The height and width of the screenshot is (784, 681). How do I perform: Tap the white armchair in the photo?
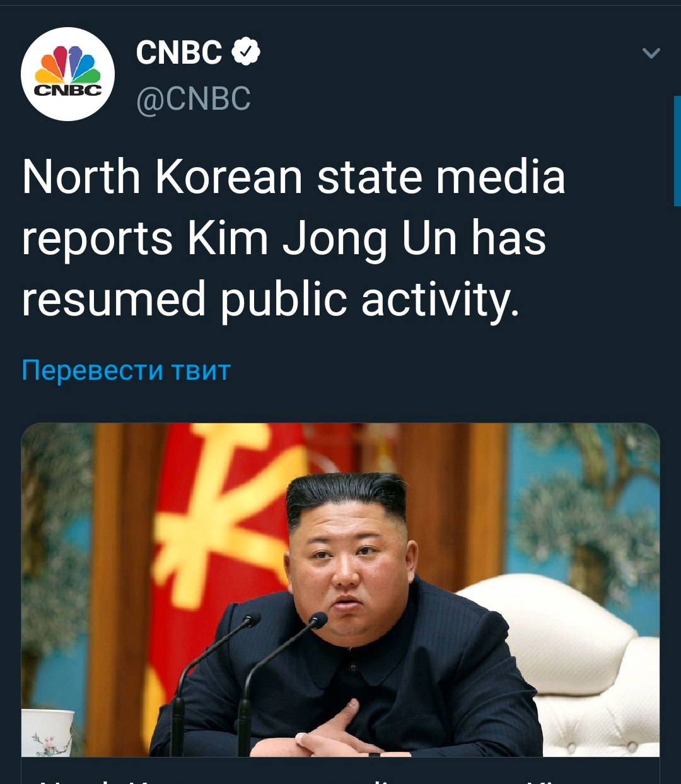(x=567, y=662)
